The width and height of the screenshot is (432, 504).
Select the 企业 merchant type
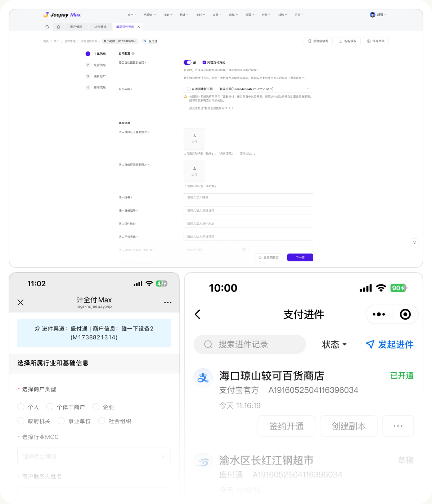point(96,407)
